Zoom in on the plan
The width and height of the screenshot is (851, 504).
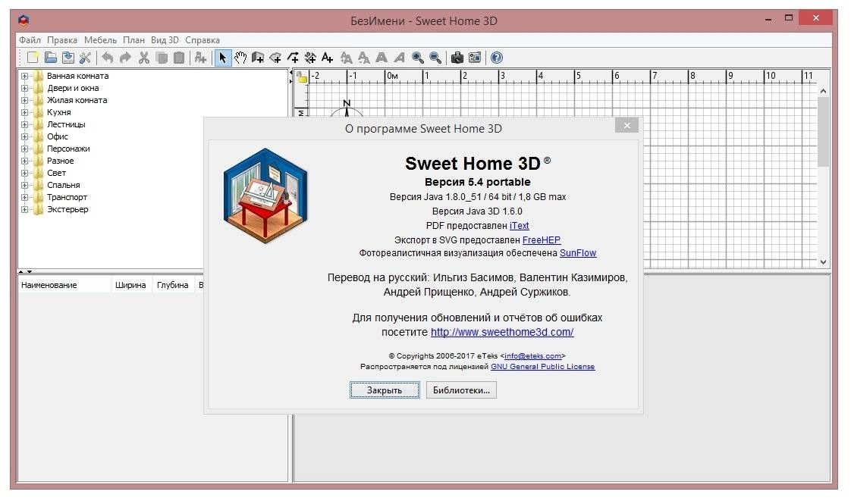pos(417,58)
